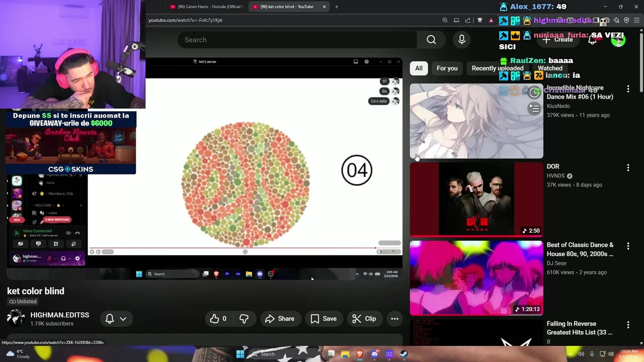Toggle Discord headphones deafen in overlay
This screenshot has width=644, height=362.
pyautogui.click(x=63, y=258)
